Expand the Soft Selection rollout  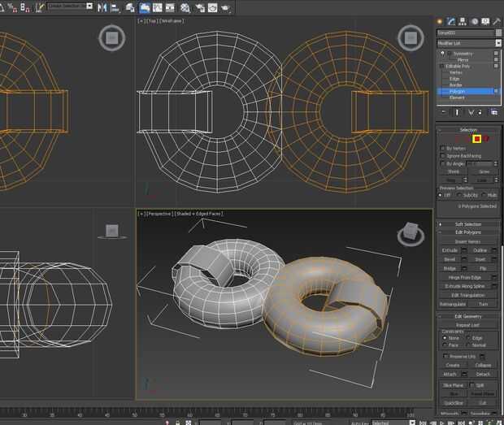468,224
